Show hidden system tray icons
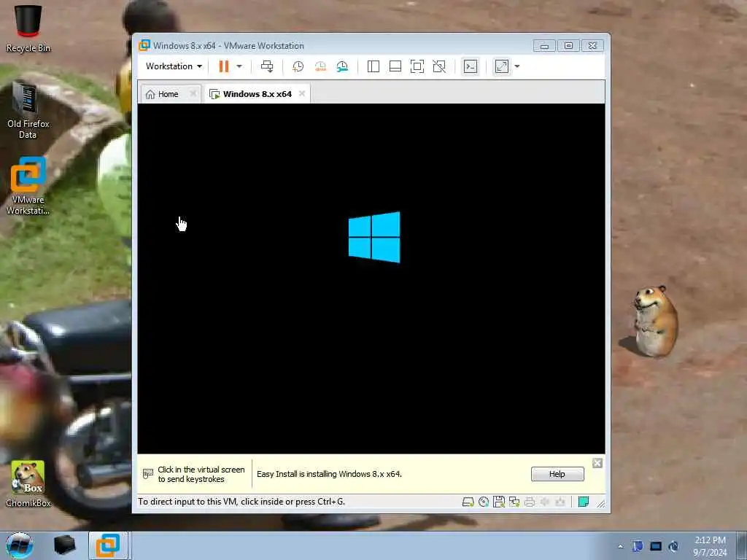This screenshot has height=560, width=747. click(620, 546)
